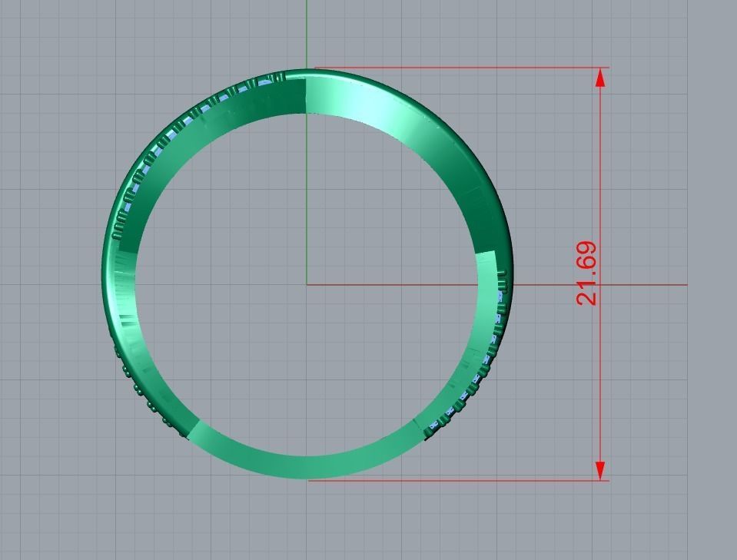Viewport: 737px width, 560px height.
Task: Click the dimension's upper arrowhead
Action: tap(600, 78)
